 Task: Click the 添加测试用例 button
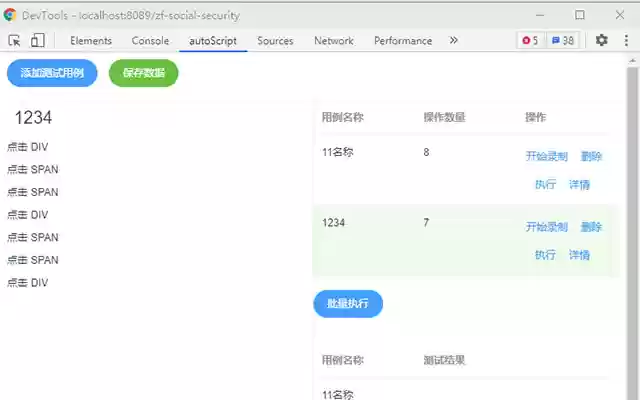tap(52, 73)
